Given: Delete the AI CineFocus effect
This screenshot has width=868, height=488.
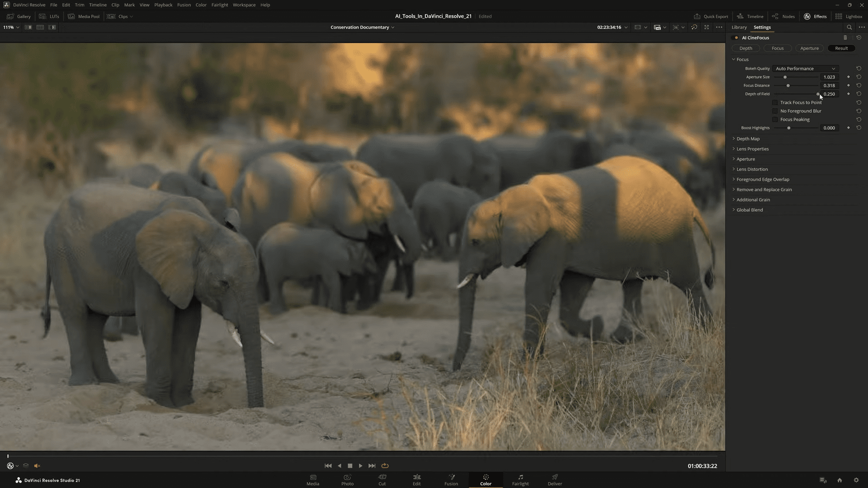Looking at the screenshot, I should point(845,38).
